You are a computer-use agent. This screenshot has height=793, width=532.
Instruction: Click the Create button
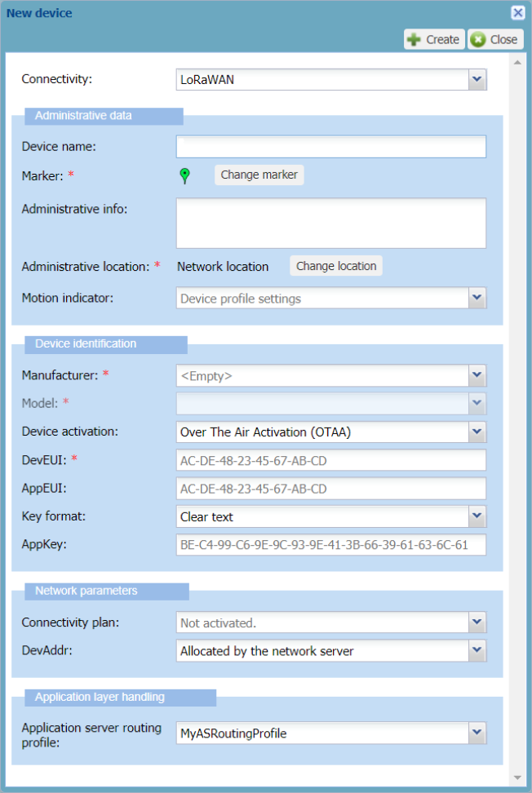[x=434, y=39]
